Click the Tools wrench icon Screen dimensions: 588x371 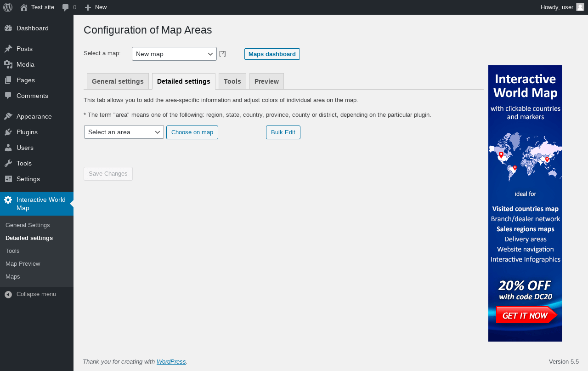(8, 163)
